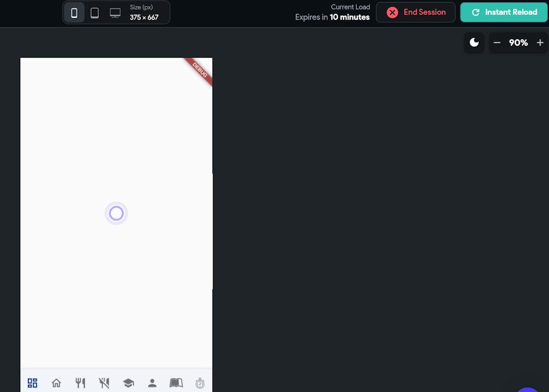The height and width of the screenshot is (392, 549).
Task: Open the Home tab via house icon
Action: 56,383
